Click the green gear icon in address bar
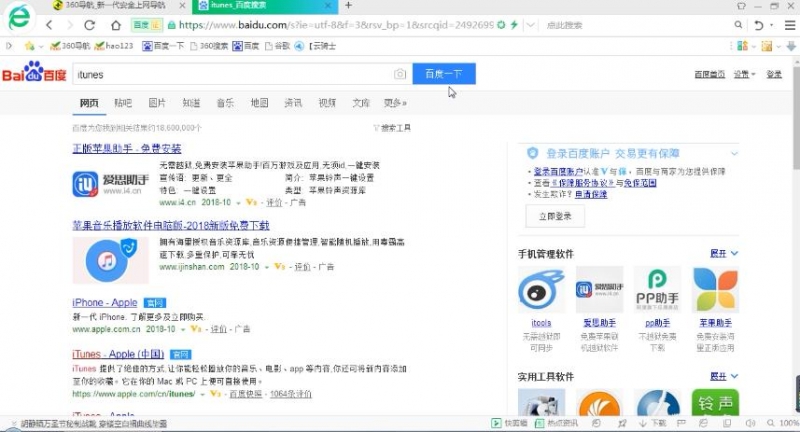Image resolution: width=800 pixels, height=432 pixels. point(502,25)
